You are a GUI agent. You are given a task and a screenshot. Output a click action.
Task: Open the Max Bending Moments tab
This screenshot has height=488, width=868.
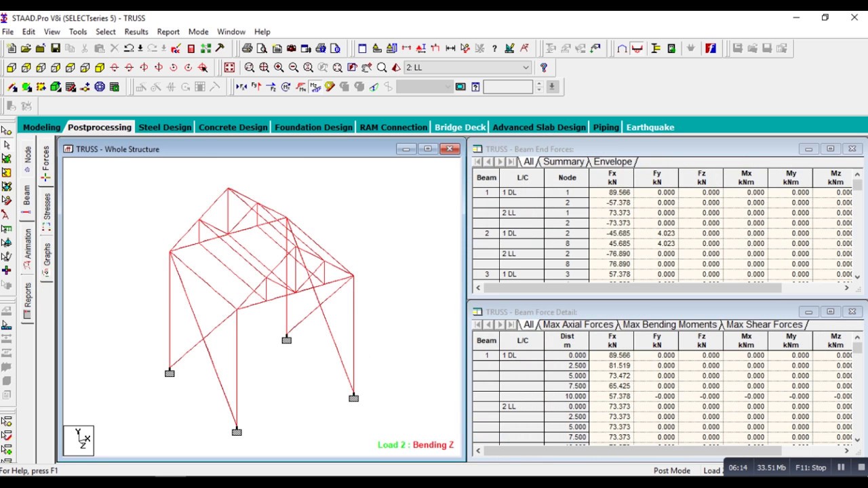[x=669, y=325]
